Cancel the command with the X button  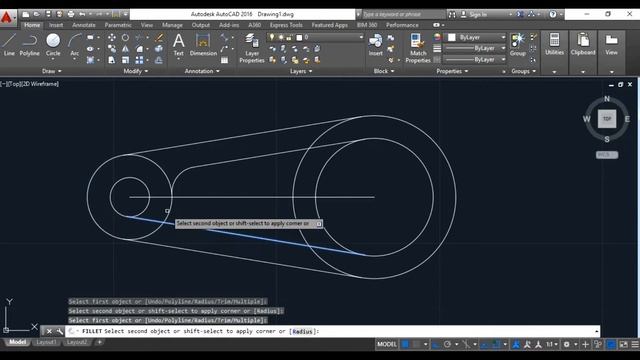[49, 331]
